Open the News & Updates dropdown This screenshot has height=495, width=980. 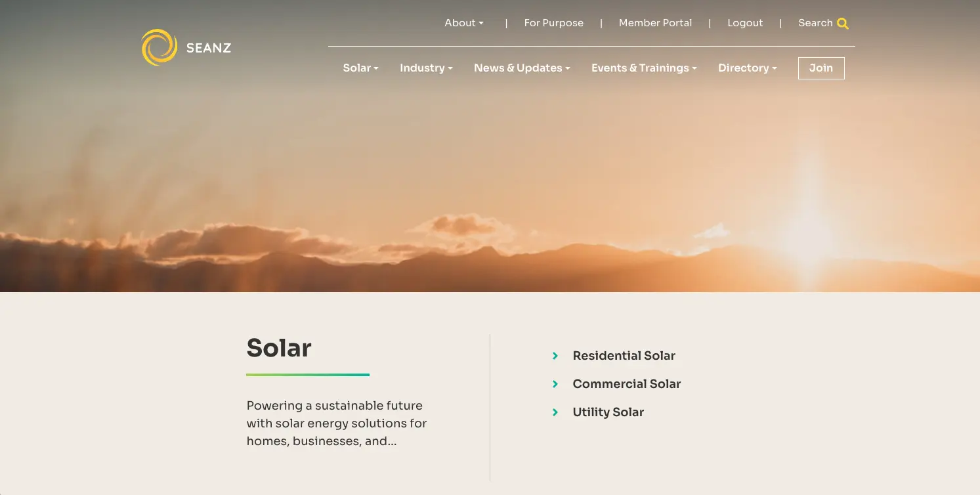[x=522, y=68]
